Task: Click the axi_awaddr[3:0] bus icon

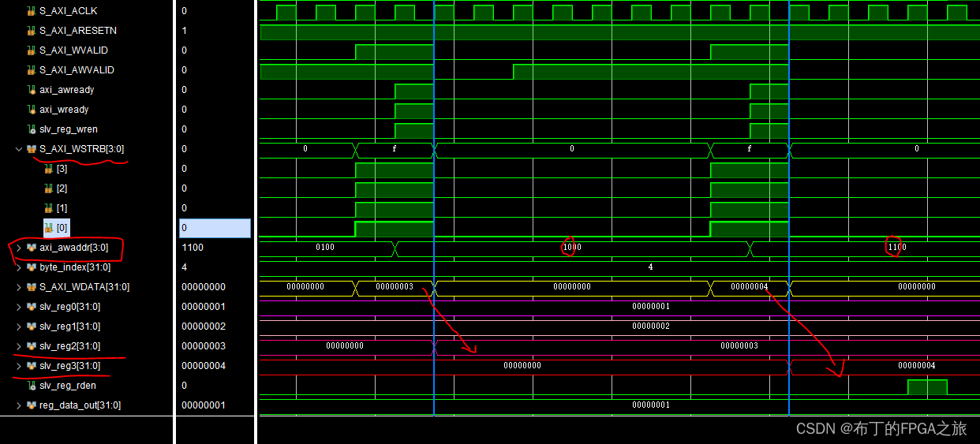Action: point(32,248)
